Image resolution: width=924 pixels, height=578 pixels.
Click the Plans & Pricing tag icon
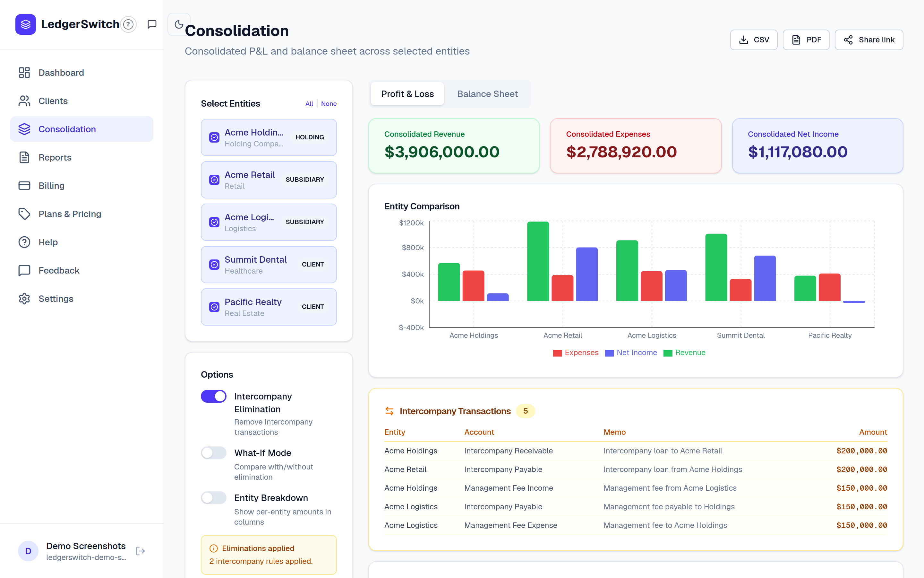click(24, 214)
